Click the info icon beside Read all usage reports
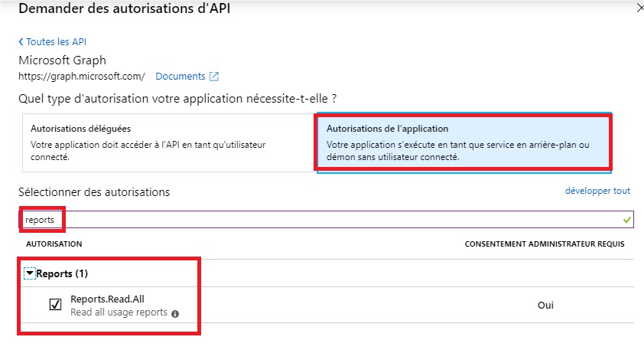644x350 pixels. [x=175, y=314]
